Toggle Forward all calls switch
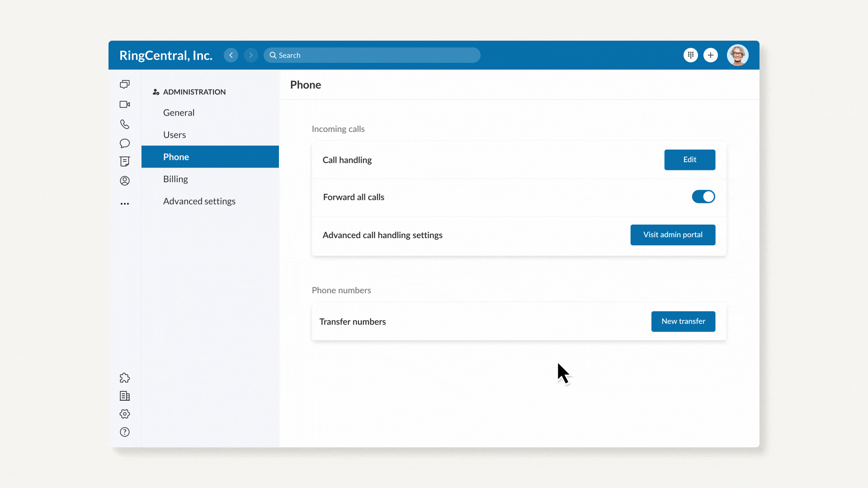The width and height of the screenshot is (868, 488). point(703,197)
